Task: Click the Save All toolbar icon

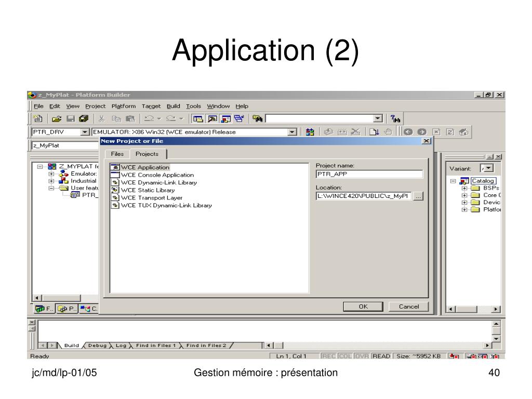Action: tap(84, 118)
